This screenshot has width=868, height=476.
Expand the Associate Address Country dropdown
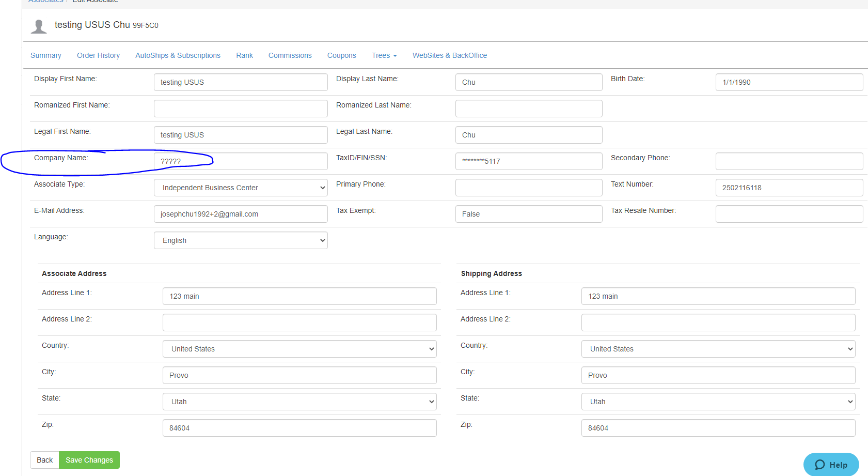click(x=299, y=349)
